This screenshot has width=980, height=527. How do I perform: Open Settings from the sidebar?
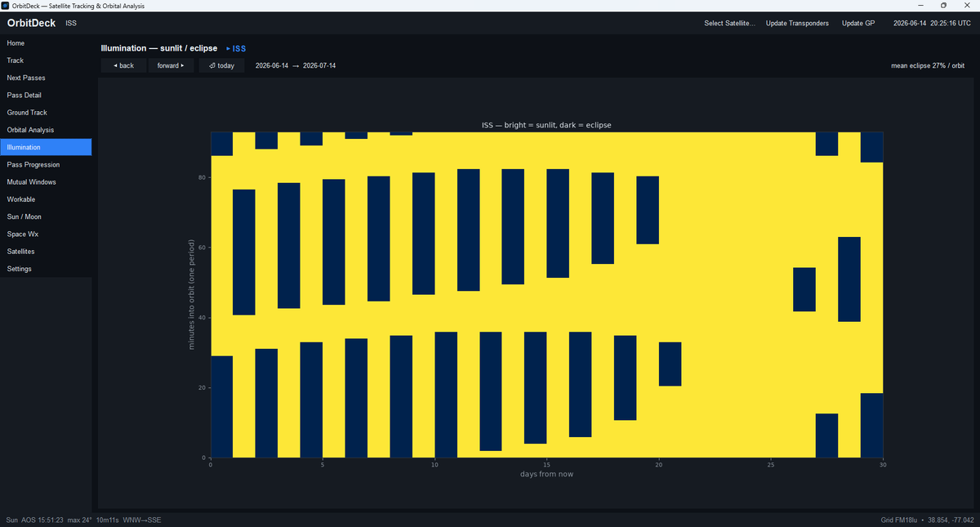[x=46, y=269]
